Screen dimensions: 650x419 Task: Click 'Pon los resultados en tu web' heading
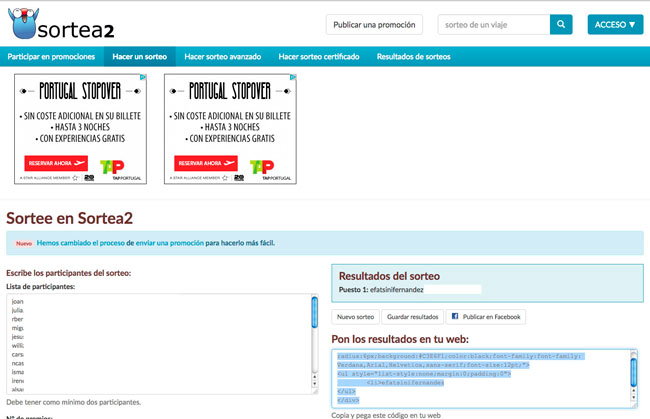coord(400,339)
